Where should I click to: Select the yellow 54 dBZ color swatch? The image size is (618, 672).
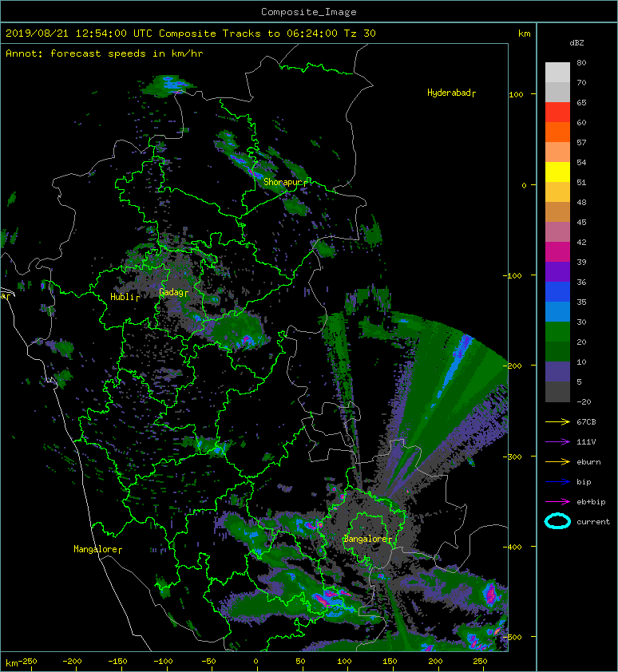coord(557,172)
